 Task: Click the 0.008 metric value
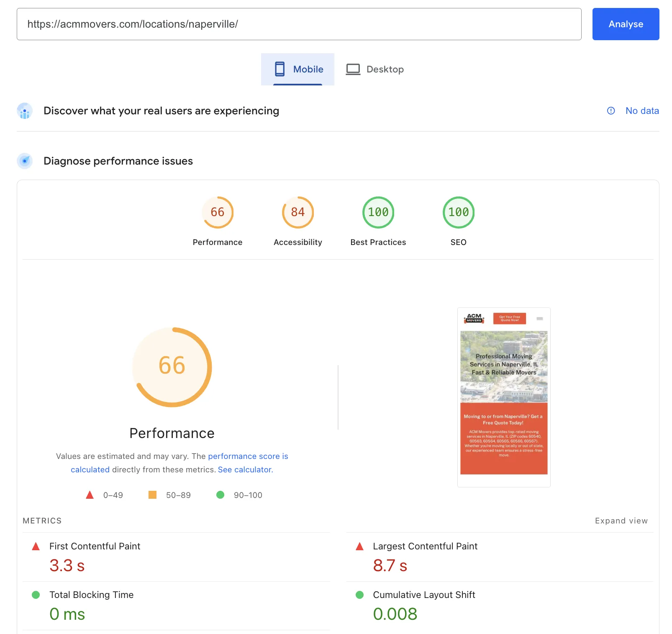point(395,614)
